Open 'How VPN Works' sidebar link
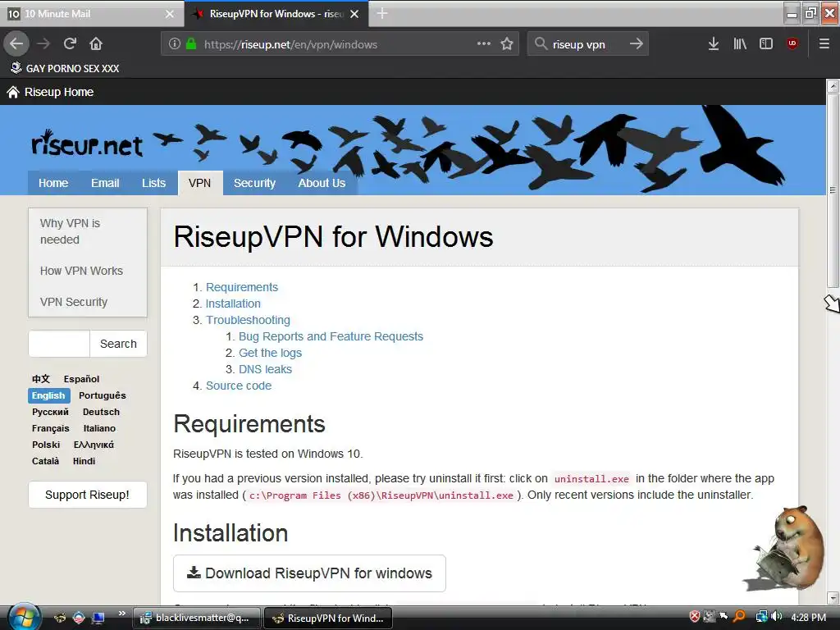Viewport: 840px width, 630px height. [x=81, y=271]
